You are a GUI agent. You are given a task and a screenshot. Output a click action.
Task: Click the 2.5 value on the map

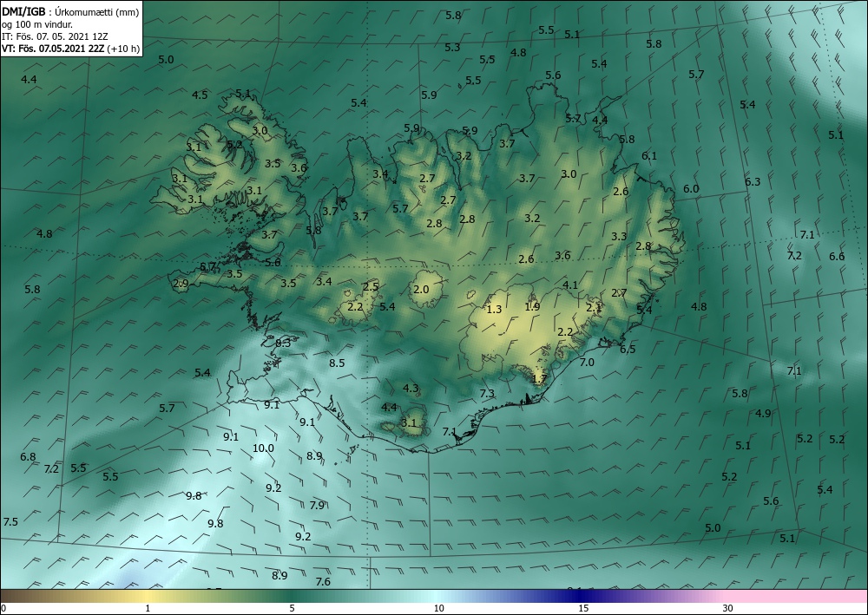pyautogui.click(x=371, y=286)
